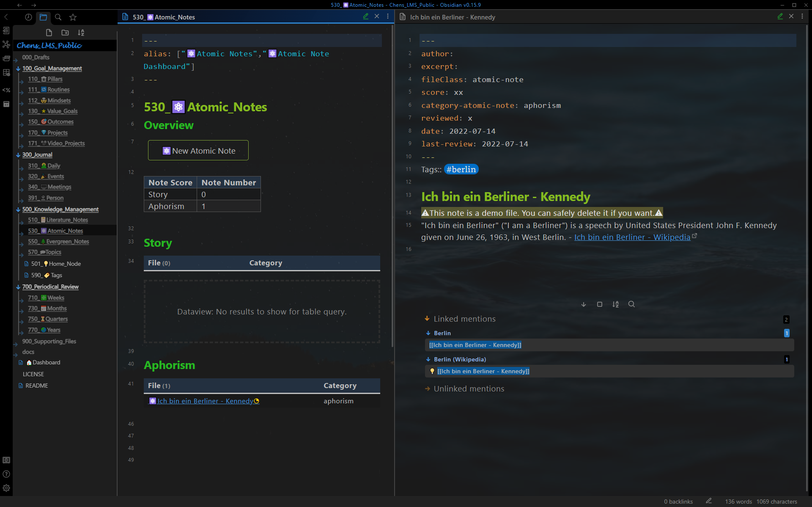Open the search magnifier in sidebar
Image resolution: width=812 pixels, height=507 pixels.
pos(58,17)
